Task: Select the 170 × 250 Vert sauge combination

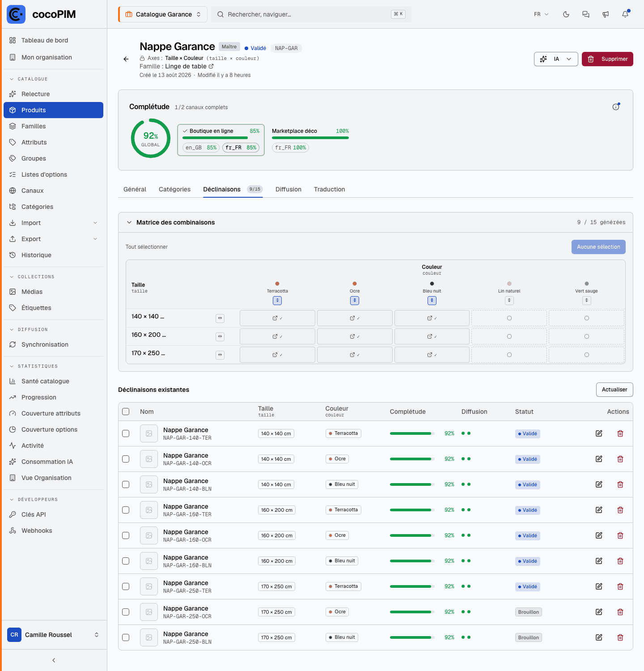Action: tap(587, 355)
